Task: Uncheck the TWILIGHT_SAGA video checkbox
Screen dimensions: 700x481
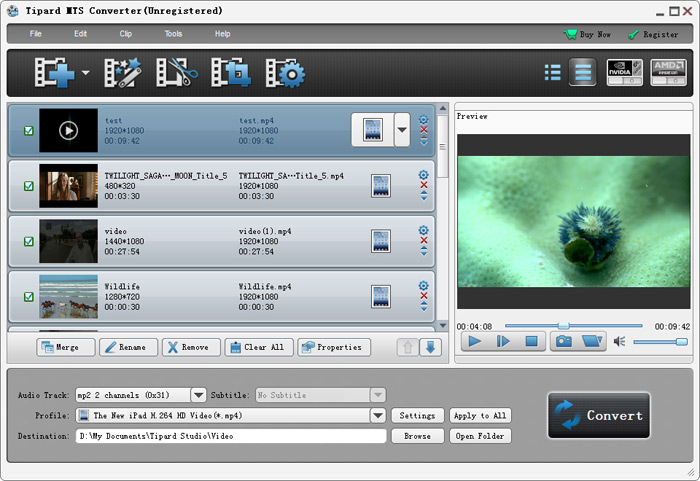Action: 29,186
